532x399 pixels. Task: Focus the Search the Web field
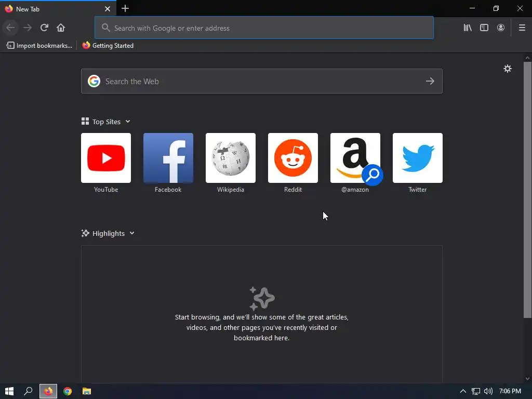pyautogui.click(x=262, y=81)
